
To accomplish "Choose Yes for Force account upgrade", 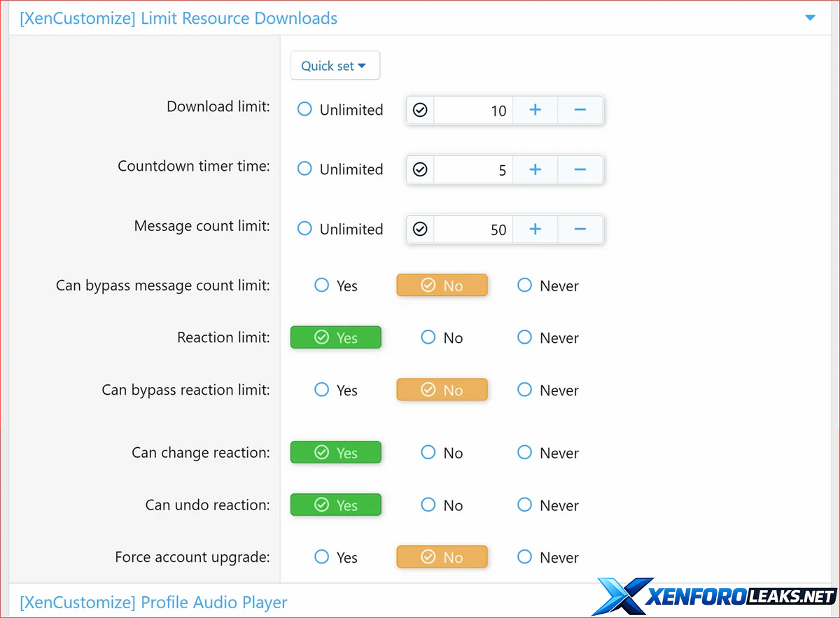I will (322, 557).
